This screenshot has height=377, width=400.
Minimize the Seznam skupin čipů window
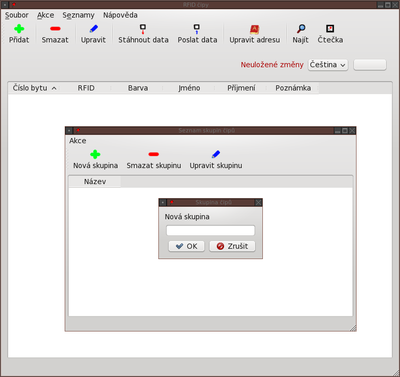338,131
